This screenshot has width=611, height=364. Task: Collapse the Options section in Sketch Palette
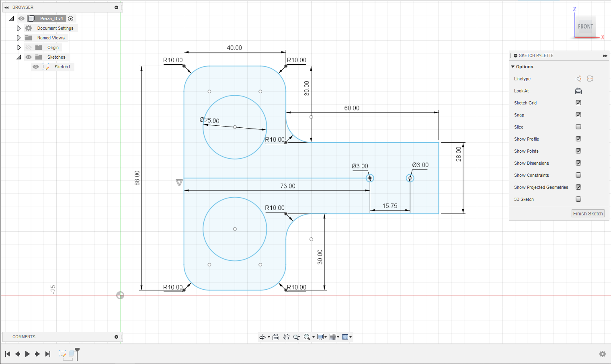pos(513,67)
